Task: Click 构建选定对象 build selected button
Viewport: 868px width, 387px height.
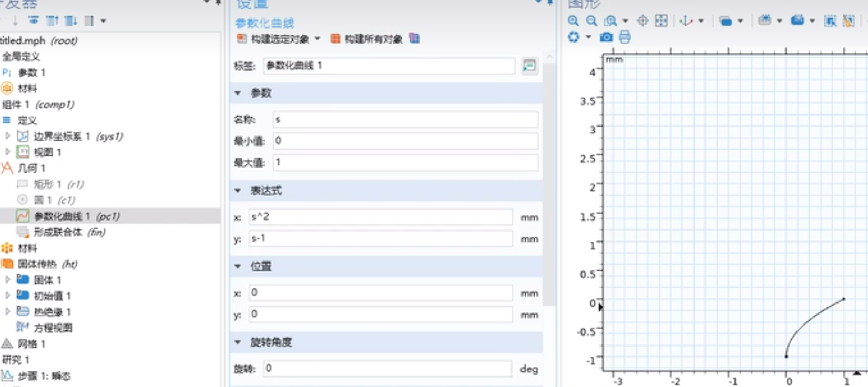Action: coord(273,39)
